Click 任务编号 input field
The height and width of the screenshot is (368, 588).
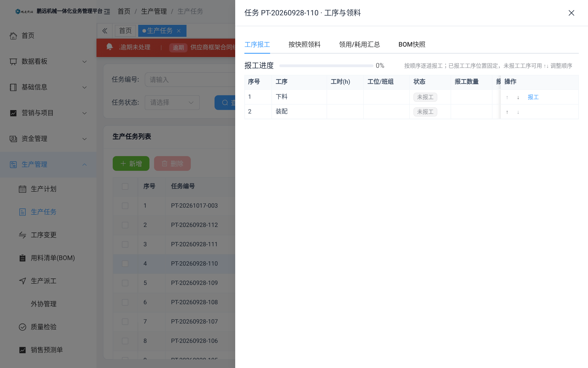190,80
